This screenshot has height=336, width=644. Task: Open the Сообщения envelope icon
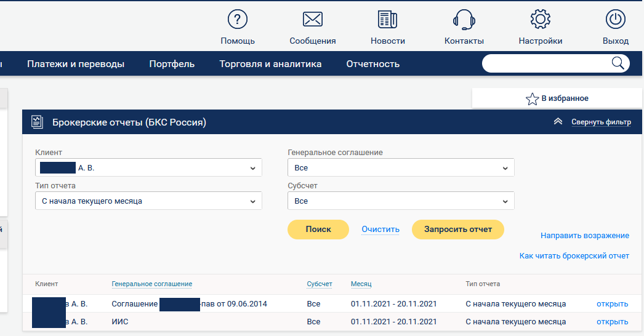[313, 20]
